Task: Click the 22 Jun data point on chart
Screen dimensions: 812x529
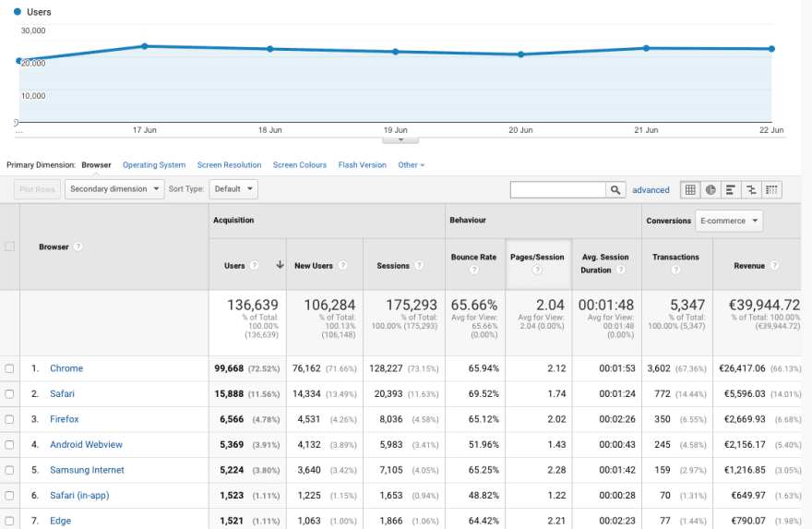Action: point(771,49)
